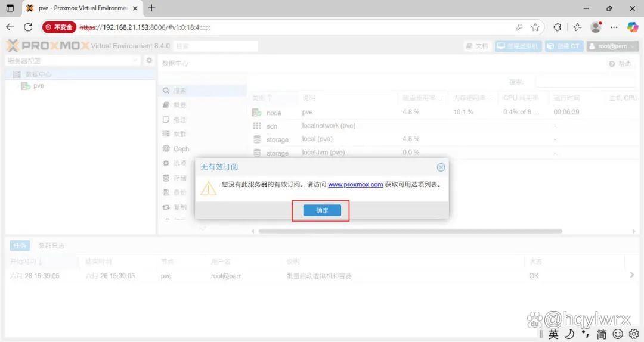Image resolution: width=644 pixels, height=342 pixels.
Task: Click the root@pam task user cell
Action: click(226, 276)
